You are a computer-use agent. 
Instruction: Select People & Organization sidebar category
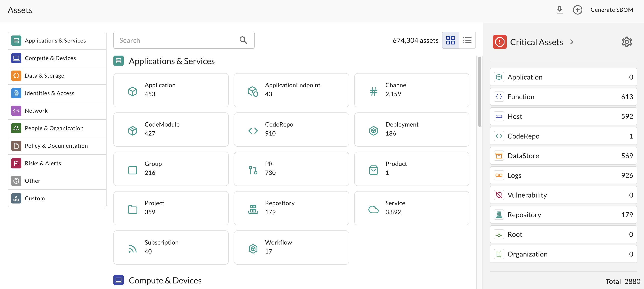coord(57,128)
